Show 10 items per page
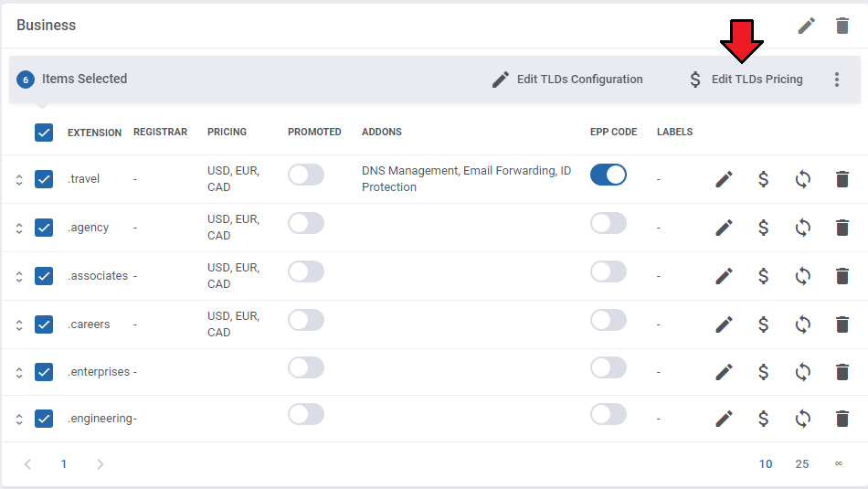Screen dimensions: 868x489 click(x=766, y=464)
